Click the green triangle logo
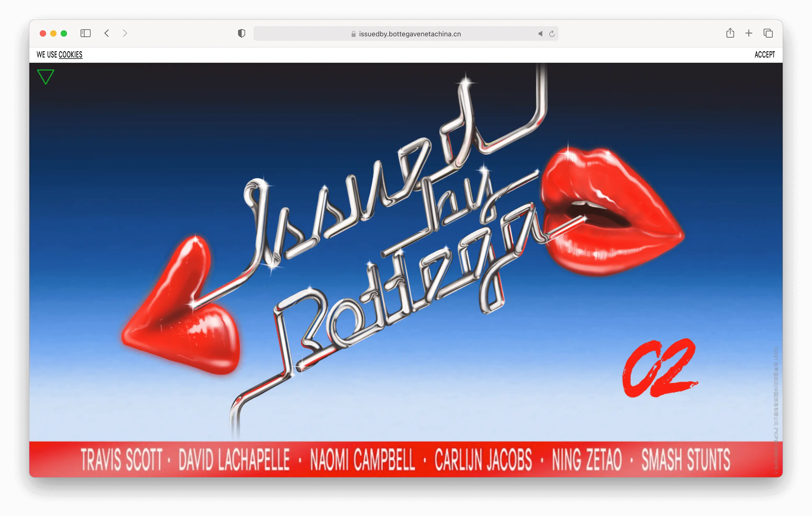This screenshot has height=516, width=812. 46,76
